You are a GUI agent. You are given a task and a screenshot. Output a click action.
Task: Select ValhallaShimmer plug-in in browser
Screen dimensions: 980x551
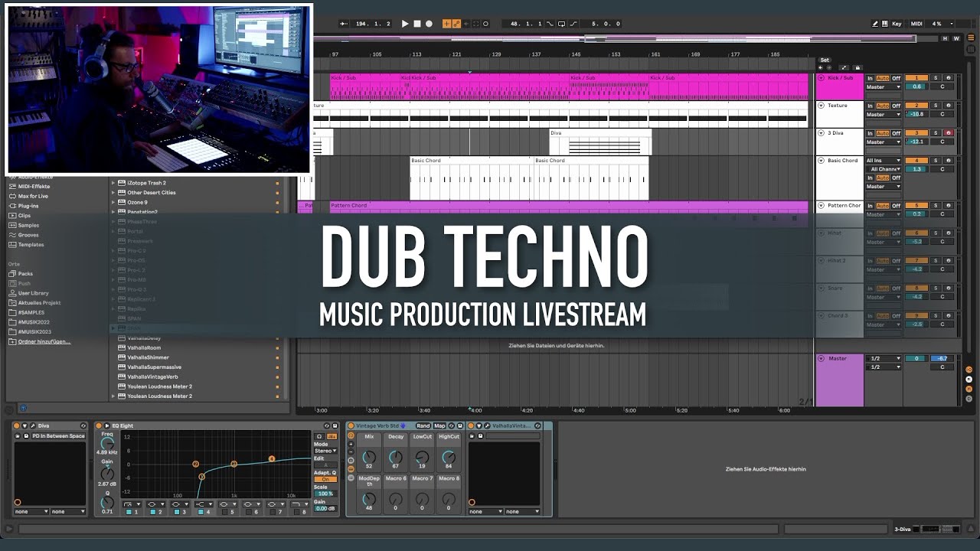(148, 357)
